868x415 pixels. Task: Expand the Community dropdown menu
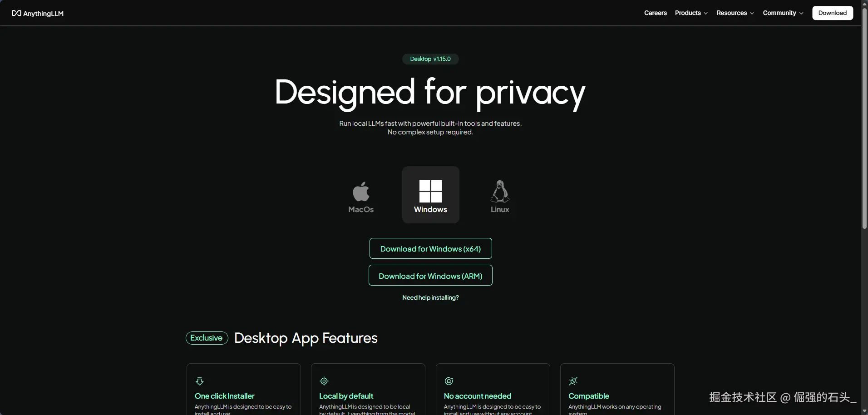tap(783, 13)
